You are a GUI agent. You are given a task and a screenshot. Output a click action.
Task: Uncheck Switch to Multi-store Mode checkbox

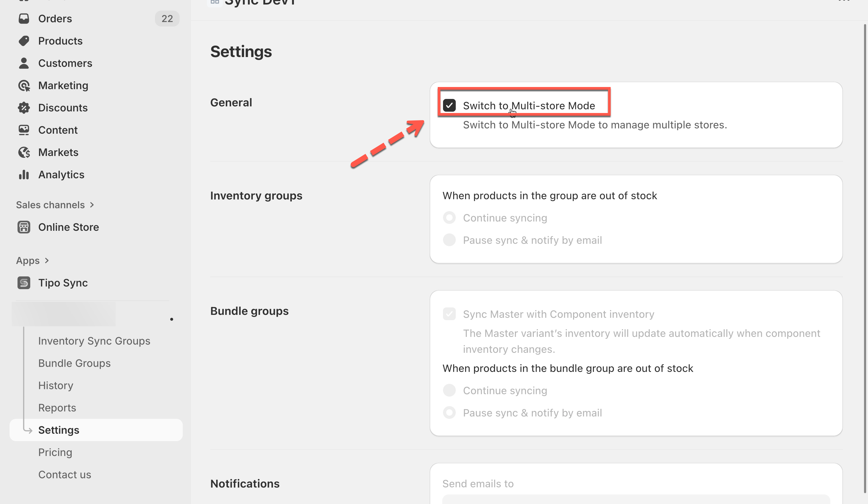point(449,105)
